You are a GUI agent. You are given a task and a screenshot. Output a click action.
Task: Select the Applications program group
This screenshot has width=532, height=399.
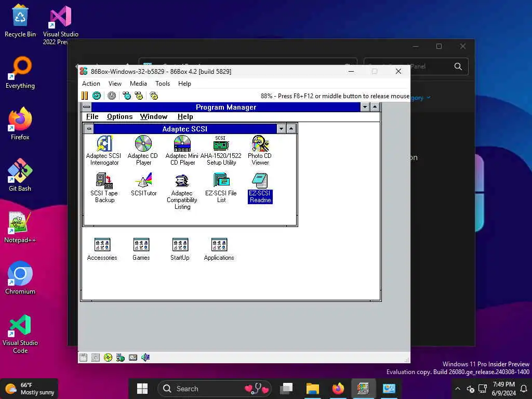click(219, 249)
